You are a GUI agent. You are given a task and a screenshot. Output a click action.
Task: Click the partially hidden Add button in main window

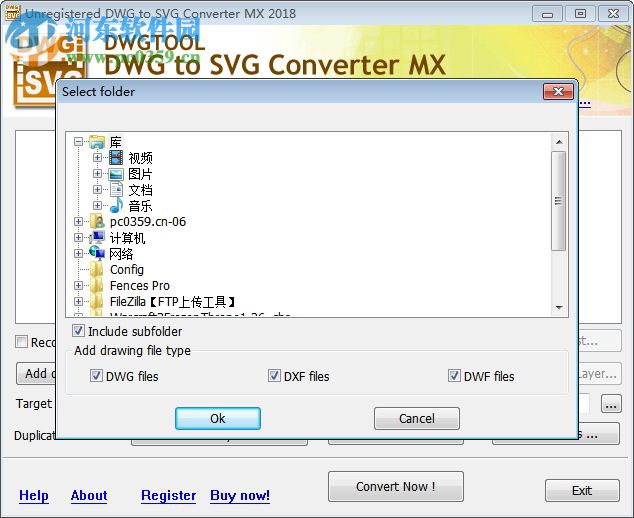[36, 374]
